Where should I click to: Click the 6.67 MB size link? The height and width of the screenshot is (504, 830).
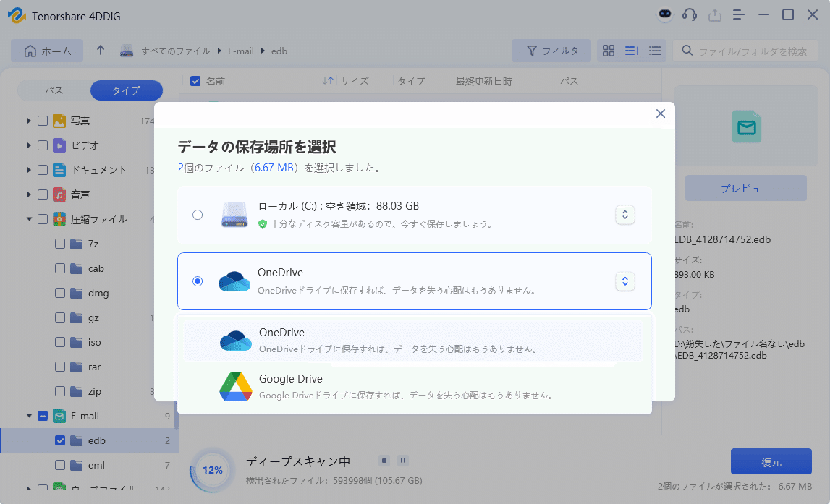click(x=274, y=168)
